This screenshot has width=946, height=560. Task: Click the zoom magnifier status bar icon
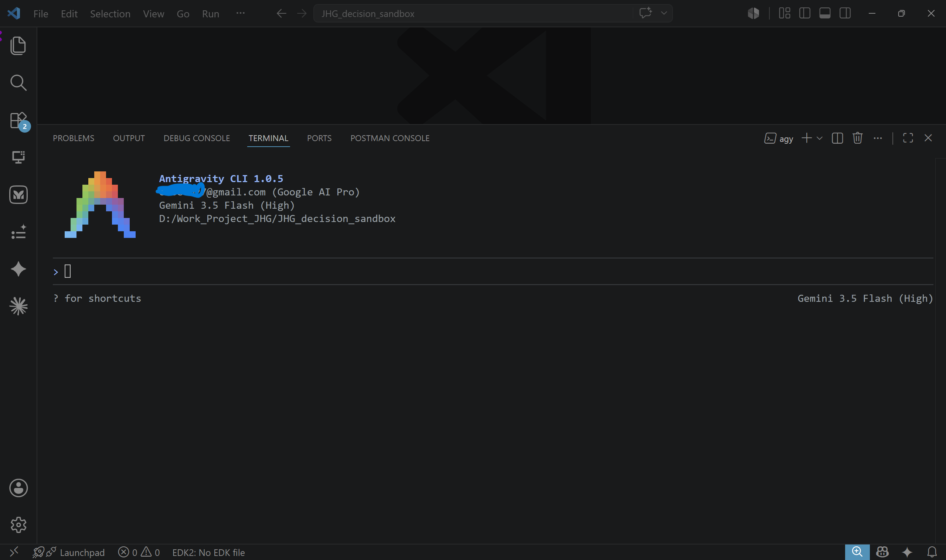857,553
